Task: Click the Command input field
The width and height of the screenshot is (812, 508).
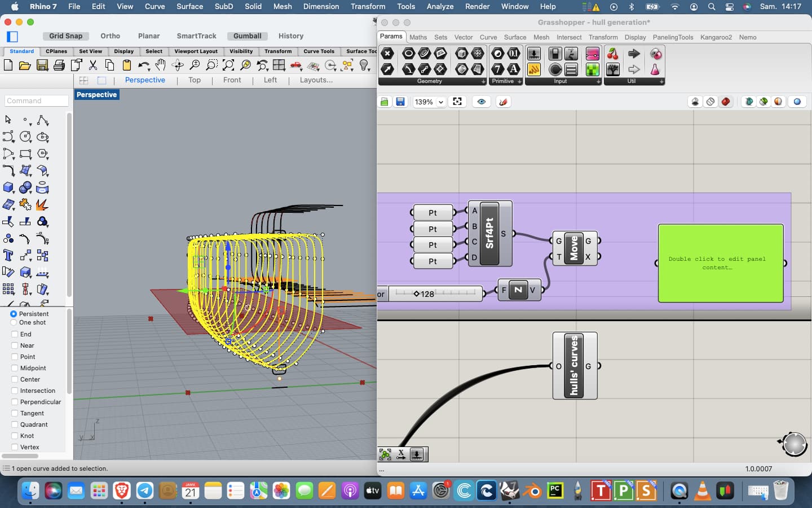Action: [x=37, y=101]
